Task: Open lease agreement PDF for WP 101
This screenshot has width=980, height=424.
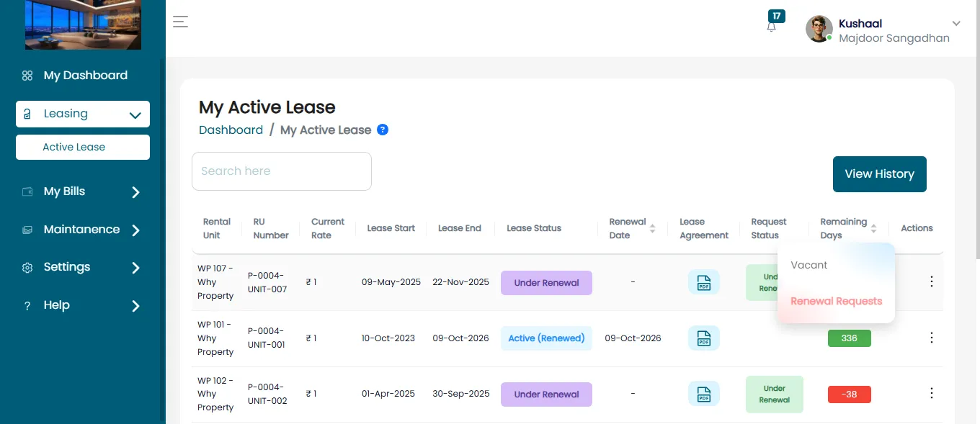Action: (703, 338)
